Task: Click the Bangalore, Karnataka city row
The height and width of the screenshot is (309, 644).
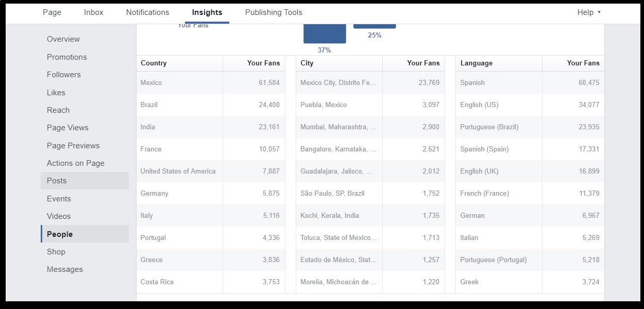Action: pyautogui.click(x=370, y=149)
